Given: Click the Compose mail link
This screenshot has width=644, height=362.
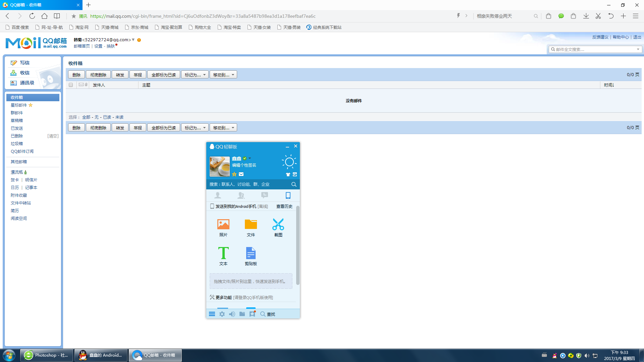Looking at the screenshot, I should [x=24, y=63].
